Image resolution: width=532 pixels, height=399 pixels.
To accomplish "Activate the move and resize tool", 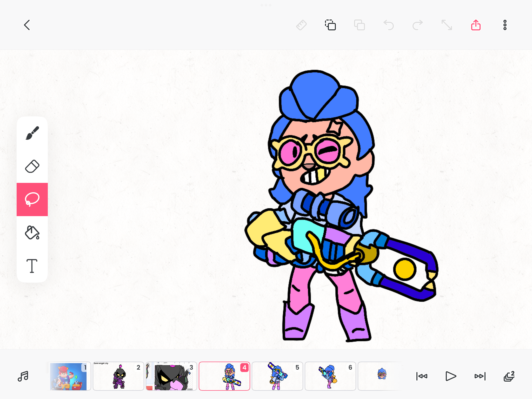I will click(447, 25).
